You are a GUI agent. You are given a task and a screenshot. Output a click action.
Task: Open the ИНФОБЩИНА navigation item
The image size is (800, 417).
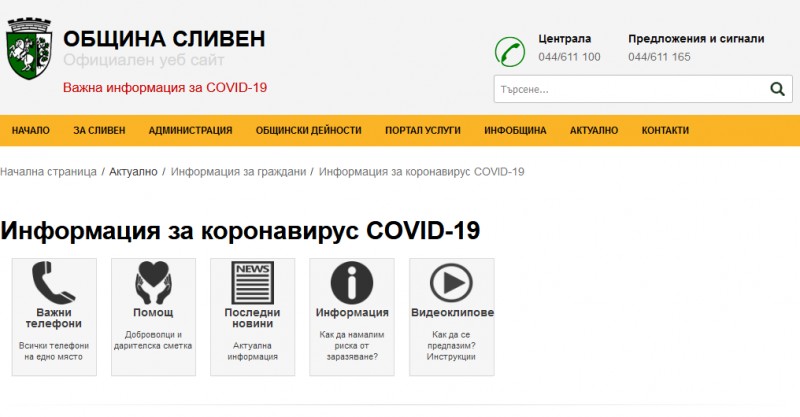click(x=515, y=131)
